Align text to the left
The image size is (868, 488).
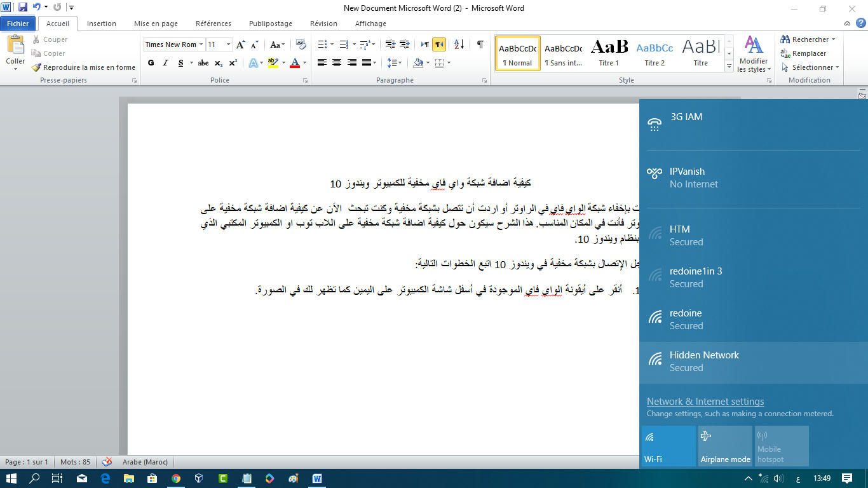[322, 63]
